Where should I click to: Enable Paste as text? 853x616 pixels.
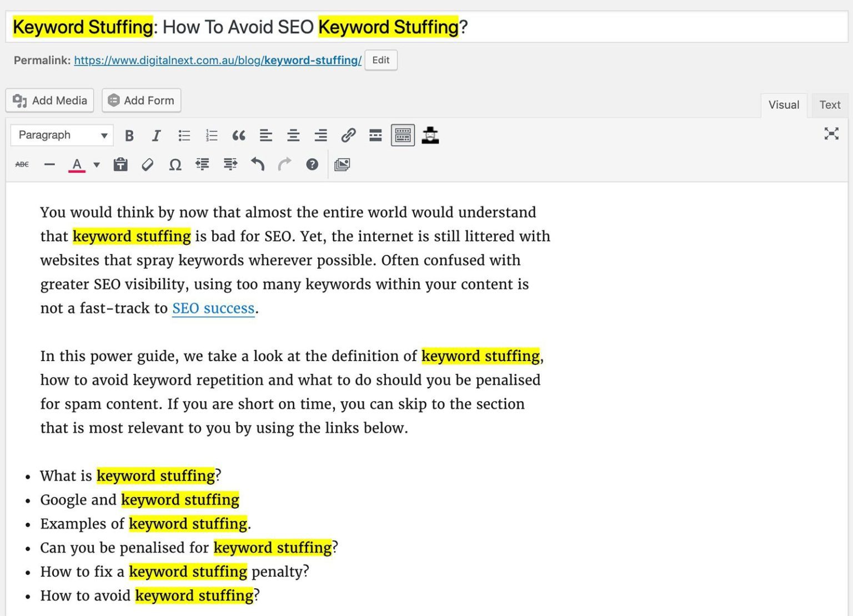tap(121, 164)
